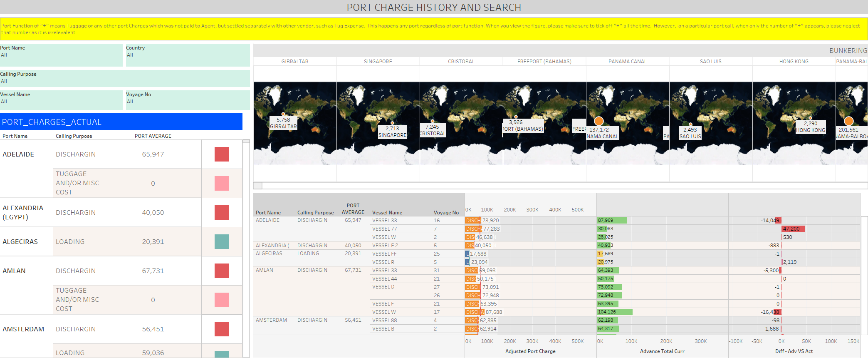Click the red square for AMLAN DISCHARGIN

click(222, 271)
